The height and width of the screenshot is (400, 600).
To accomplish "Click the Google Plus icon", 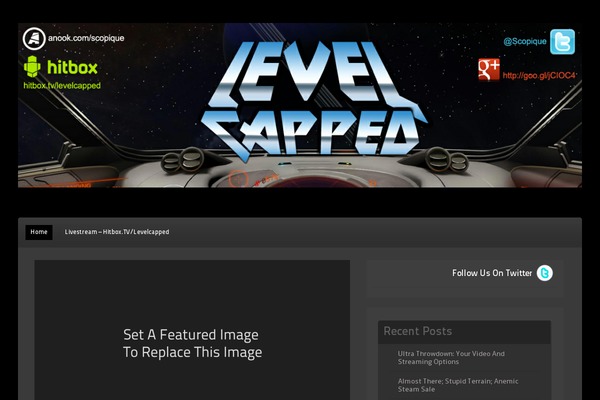I will pyautogui.click(x=489, y=70).
